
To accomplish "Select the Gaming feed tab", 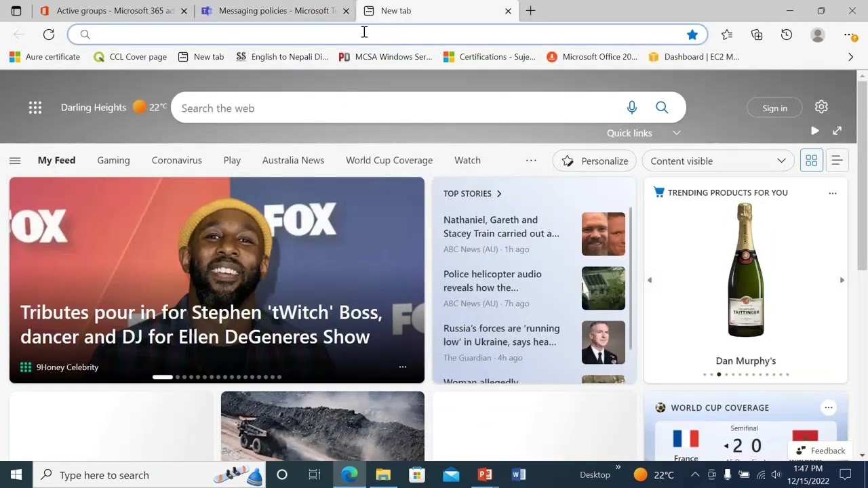I will coord(113,161).
